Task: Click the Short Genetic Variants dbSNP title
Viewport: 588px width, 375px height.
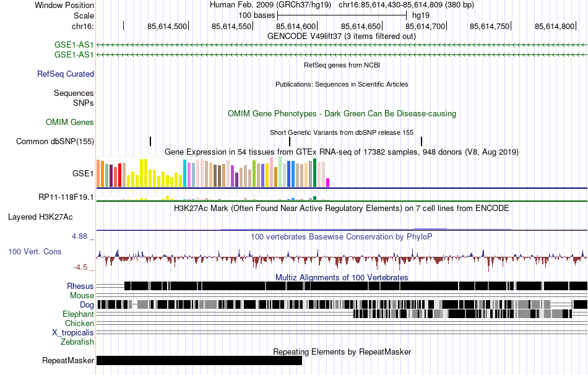Action: tap(342, 132)
